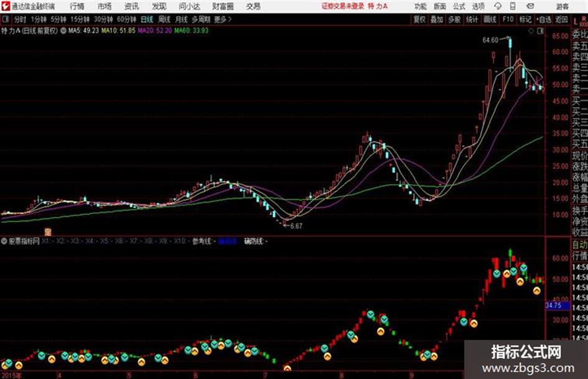Open the 功能 menu
The image size is (588, 379).
[x=421, y=6]
